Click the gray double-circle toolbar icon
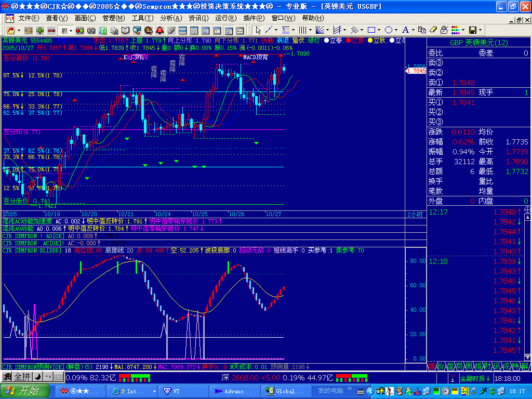The image size is (532, 399). point(91,31)
